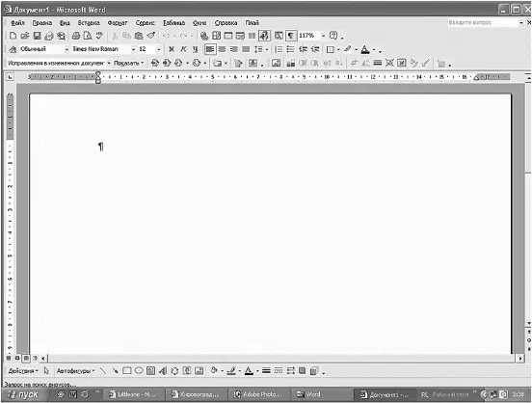The height and width of the screenshot is (403, 532).
Task: Select the numbered list icon
Action: coord(279,49)
